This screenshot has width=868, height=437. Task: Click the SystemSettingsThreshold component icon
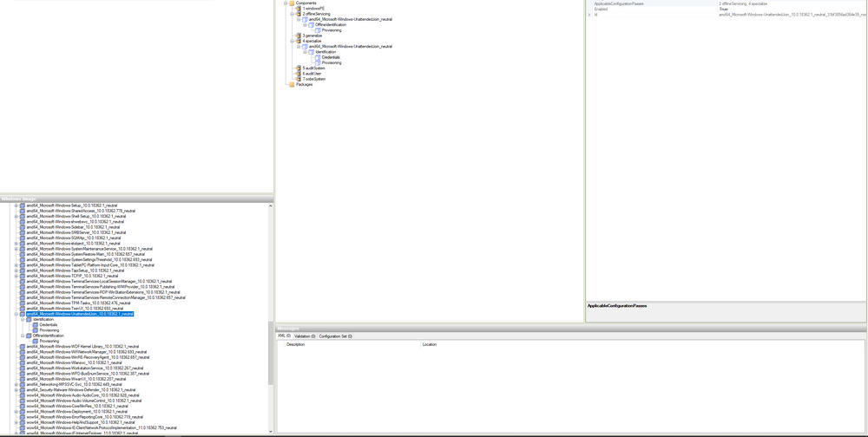point(23,260)
